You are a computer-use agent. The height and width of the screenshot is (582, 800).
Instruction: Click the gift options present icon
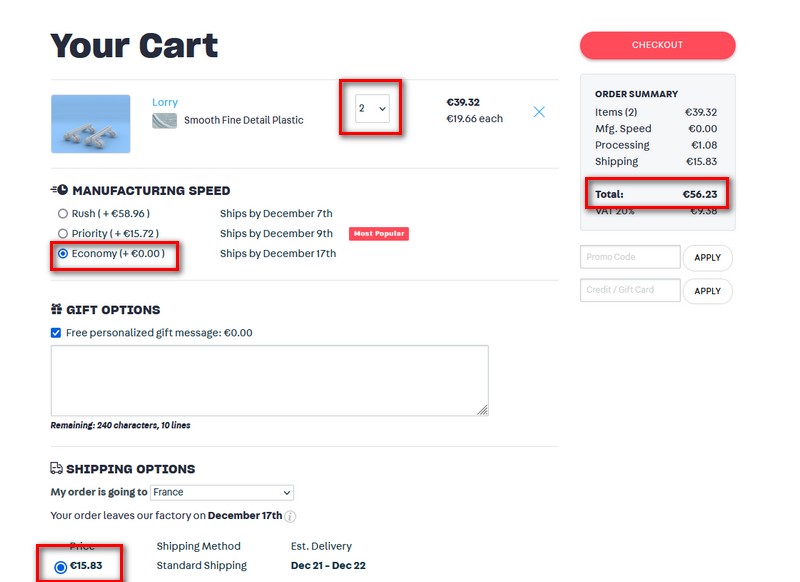56,309
